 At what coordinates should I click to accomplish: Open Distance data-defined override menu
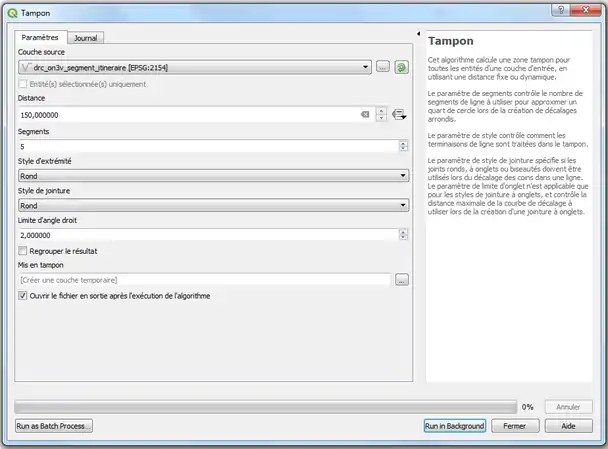pos(399,115)
